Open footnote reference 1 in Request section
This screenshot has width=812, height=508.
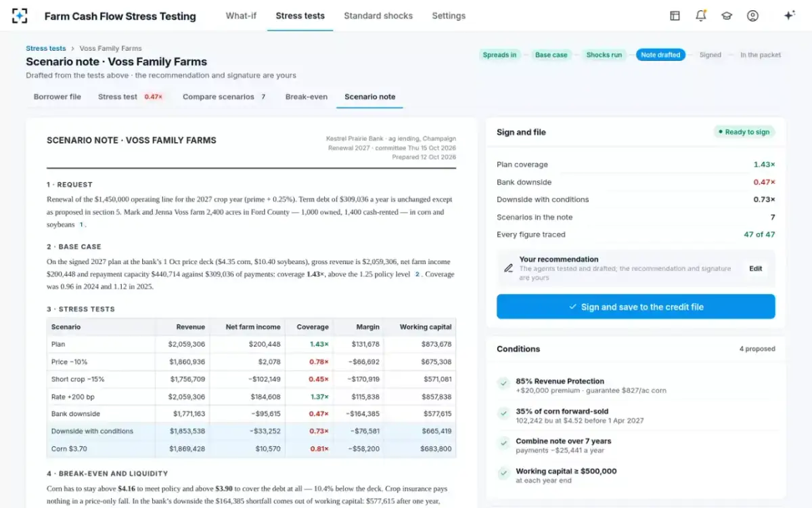tap(82, 224)
